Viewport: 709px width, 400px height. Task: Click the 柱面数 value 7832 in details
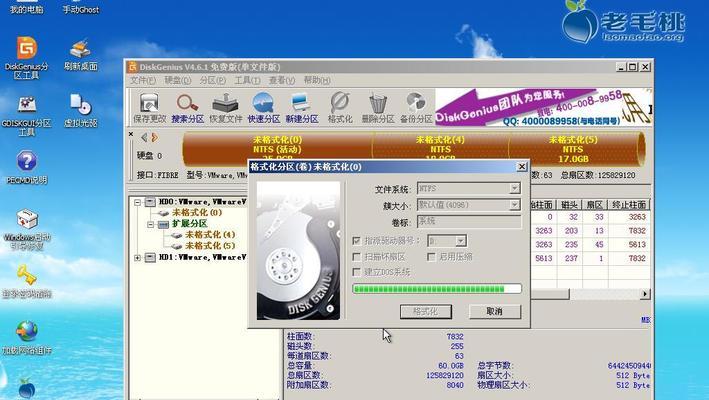click(x=455, y=337)
